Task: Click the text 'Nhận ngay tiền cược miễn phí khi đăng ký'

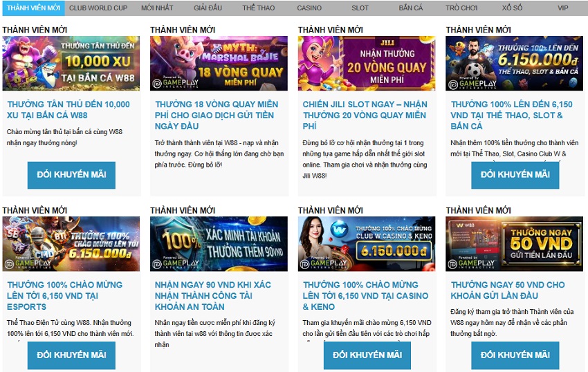Action: [215, 322]
